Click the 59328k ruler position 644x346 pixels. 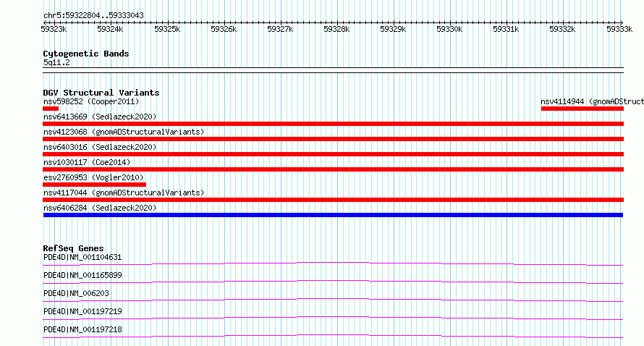(336, 29)
